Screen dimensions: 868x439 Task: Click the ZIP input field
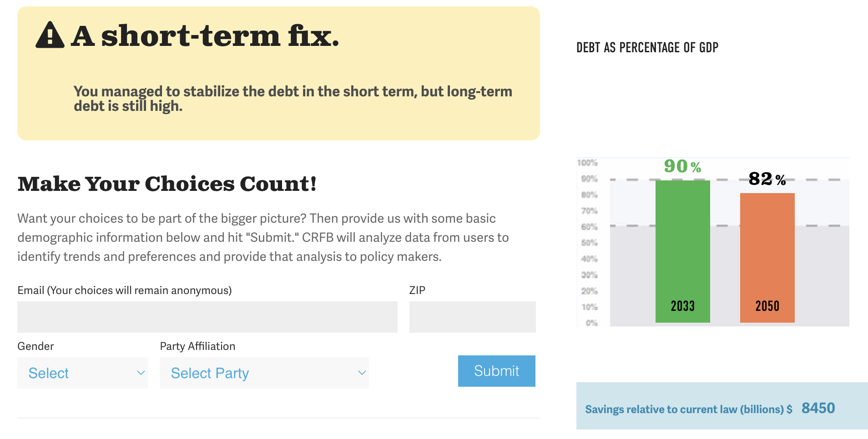(472, 317)
